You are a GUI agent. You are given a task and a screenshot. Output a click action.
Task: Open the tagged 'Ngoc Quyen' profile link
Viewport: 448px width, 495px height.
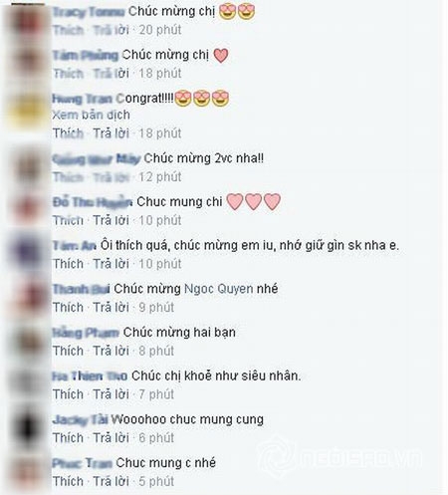tap(219, 289)
